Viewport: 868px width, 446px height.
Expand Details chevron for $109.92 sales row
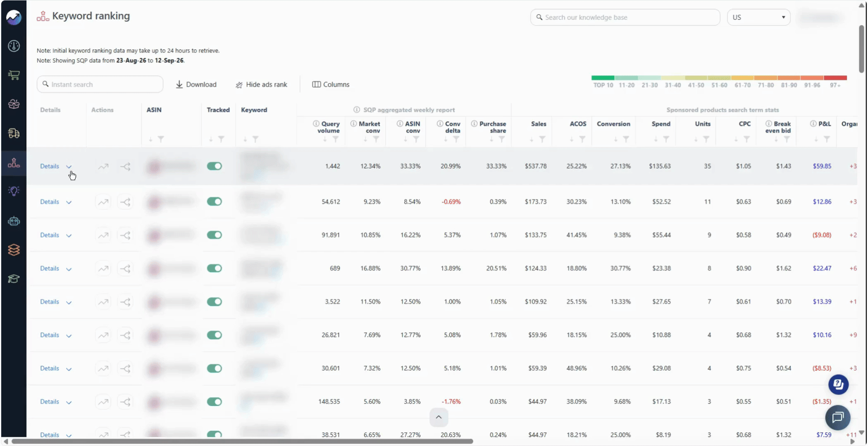(69, 302)
